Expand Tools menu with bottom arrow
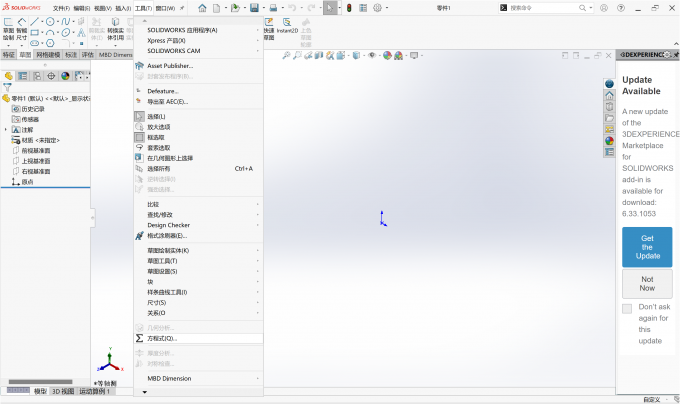 point(145,392)
